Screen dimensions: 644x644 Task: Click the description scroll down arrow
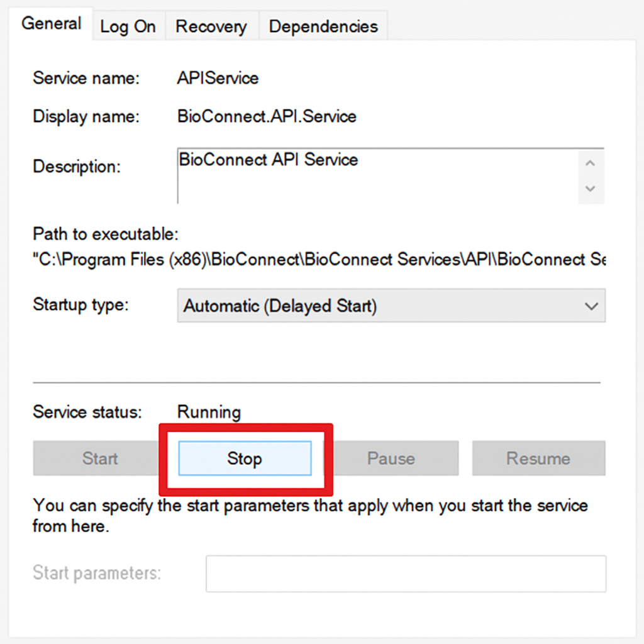coord(590,189)
